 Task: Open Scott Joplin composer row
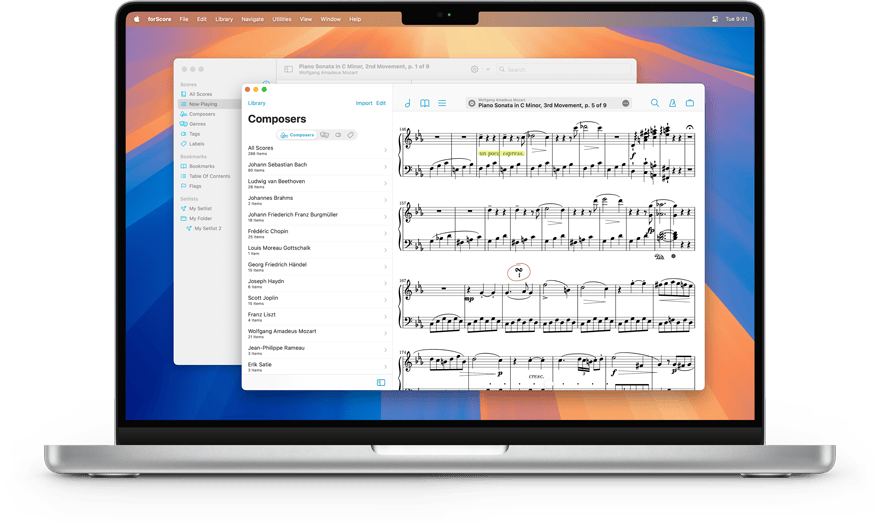coord(317,300)
